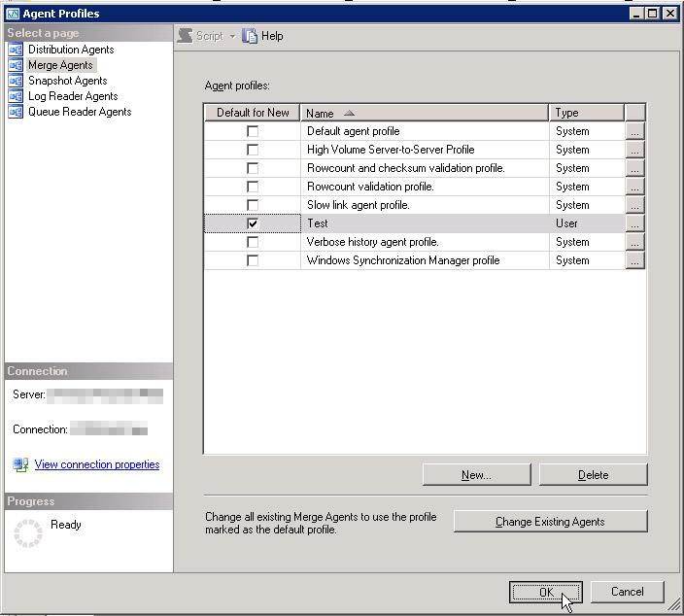Check Rowcount validation profile checkbox
The height and width of the screenshot is (616, 684).
tap(253, 187)
